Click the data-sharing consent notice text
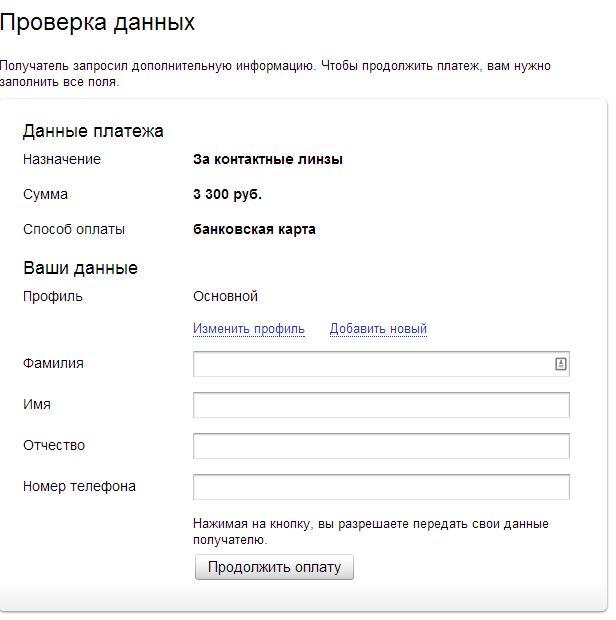Image resolution: width=616 pixels, height=620 pixels. click(x=371, y=531)
